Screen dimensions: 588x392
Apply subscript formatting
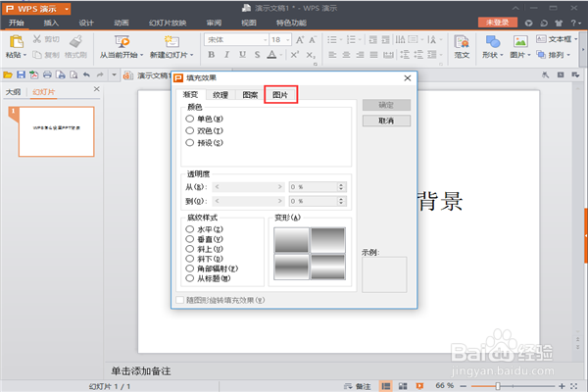311,55
